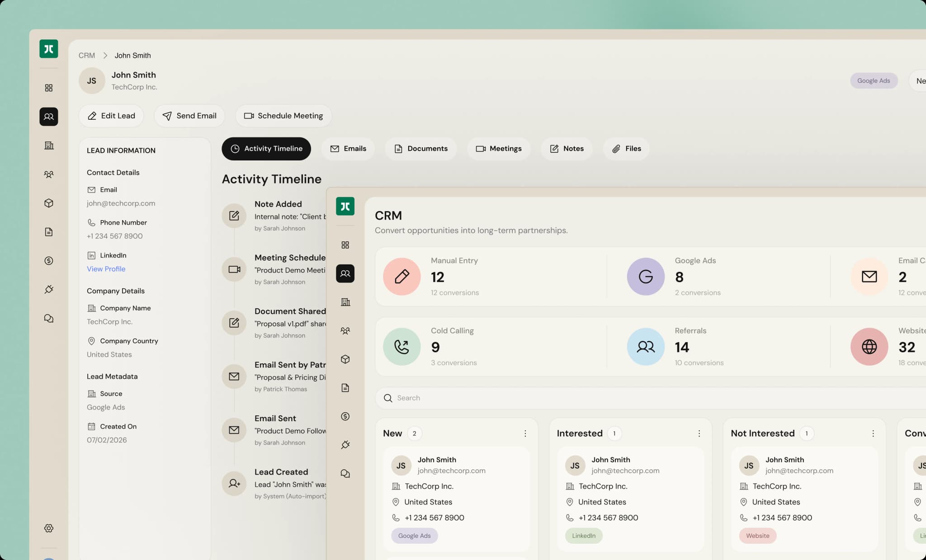Open dashboard grid icon in left sidebar

point(49,88)
